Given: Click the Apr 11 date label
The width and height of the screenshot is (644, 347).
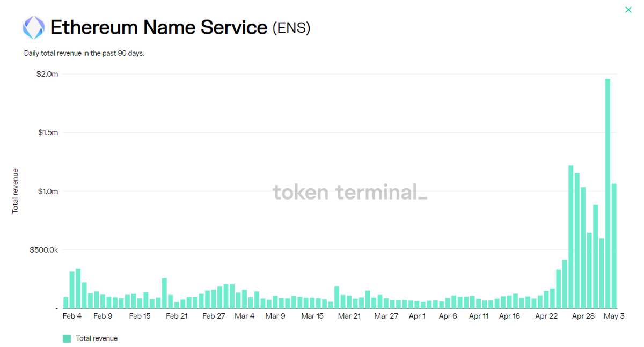Looking at the screenshot, I should [479, 316].
